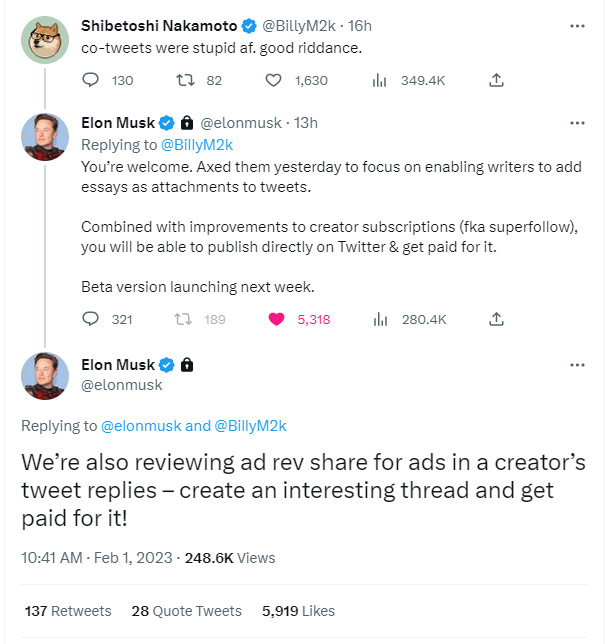
Task: View analytics on tweet with 280.4K views
Action: tap(379, 320)
